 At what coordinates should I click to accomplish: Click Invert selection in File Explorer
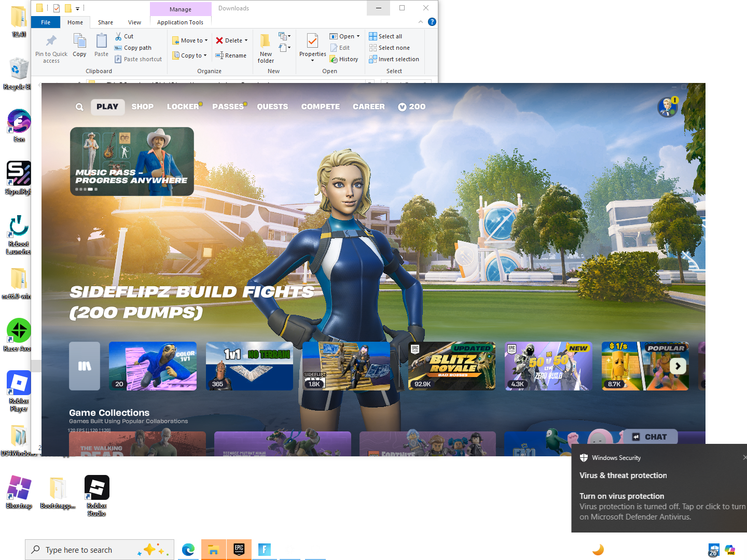(x=394, y=59)
